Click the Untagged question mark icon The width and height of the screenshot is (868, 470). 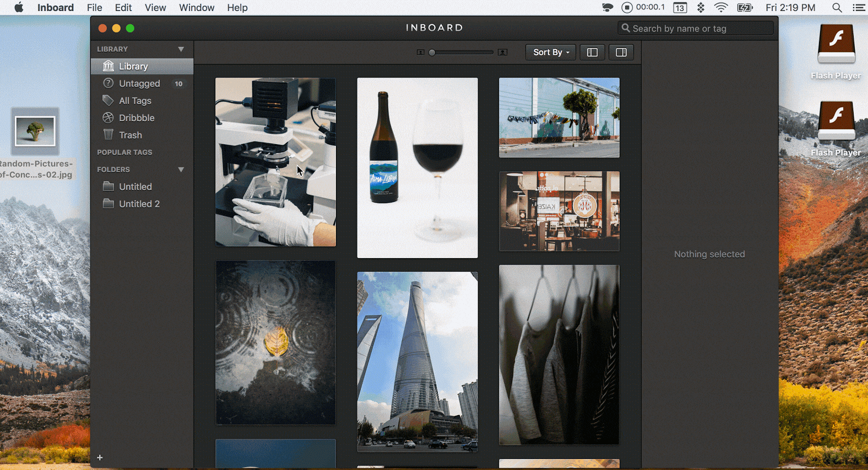tap(109, 83)
